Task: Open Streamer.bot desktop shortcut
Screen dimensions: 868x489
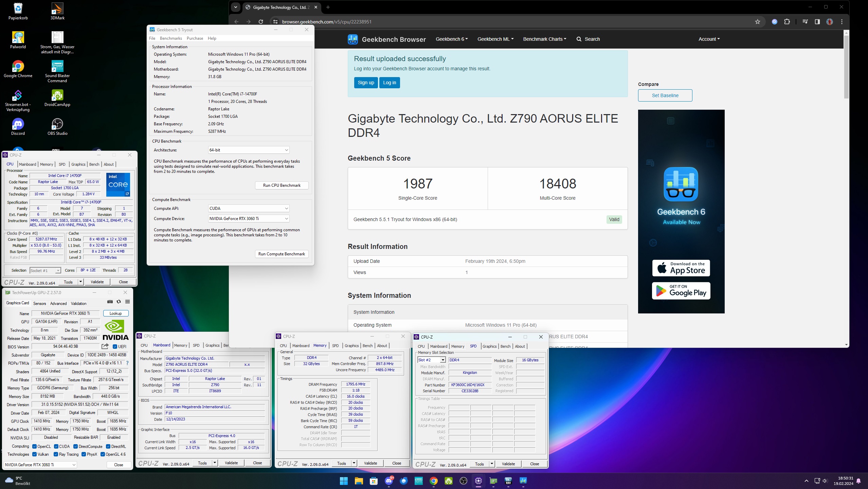Action: [x=18, y=100]
